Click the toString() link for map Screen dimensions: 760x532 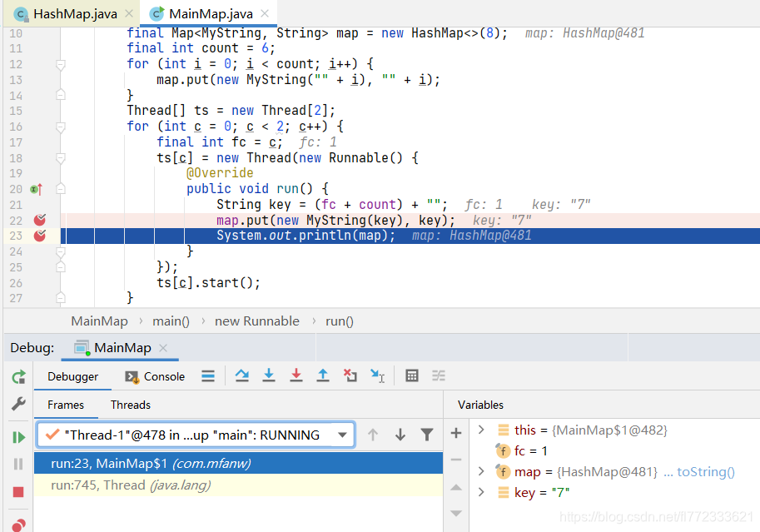706,472
